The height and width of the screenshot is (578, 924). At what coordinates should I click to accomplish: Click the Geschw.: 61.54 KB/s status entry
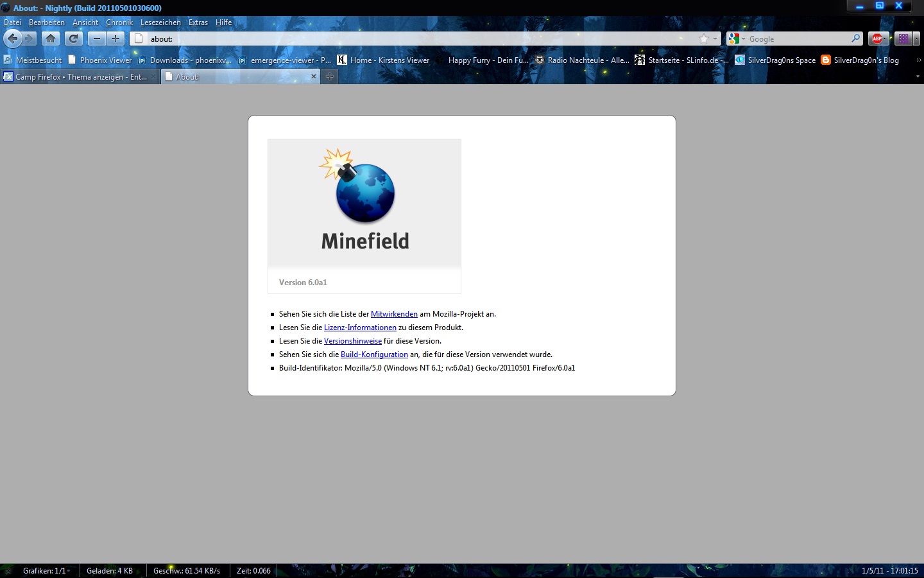coord(187,570)
